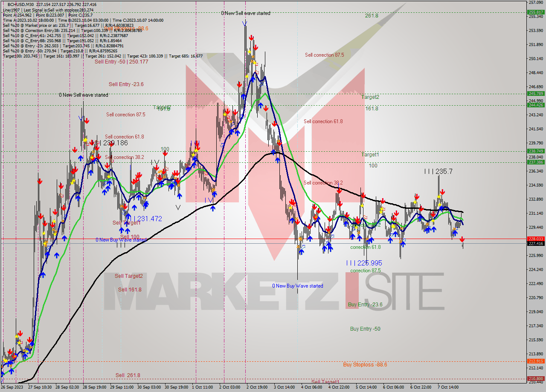Viewport: 546px width, 392px height.
Task: Click the current price 227.416 tag
Action: point(536,243)
